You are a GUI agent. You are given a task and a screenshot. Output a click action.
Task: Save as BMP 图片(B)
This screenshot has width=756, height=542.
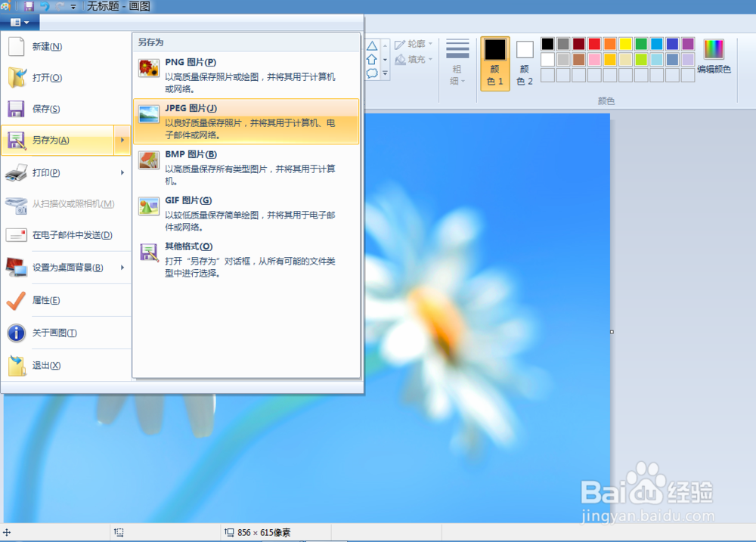(246, 167)
